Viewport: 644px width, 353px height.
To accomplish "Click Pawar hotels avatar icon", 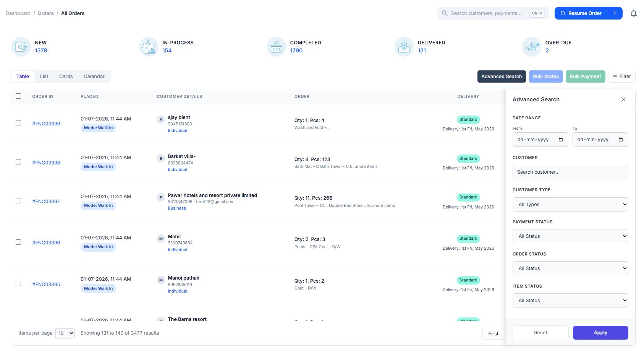I will (161, 197).
